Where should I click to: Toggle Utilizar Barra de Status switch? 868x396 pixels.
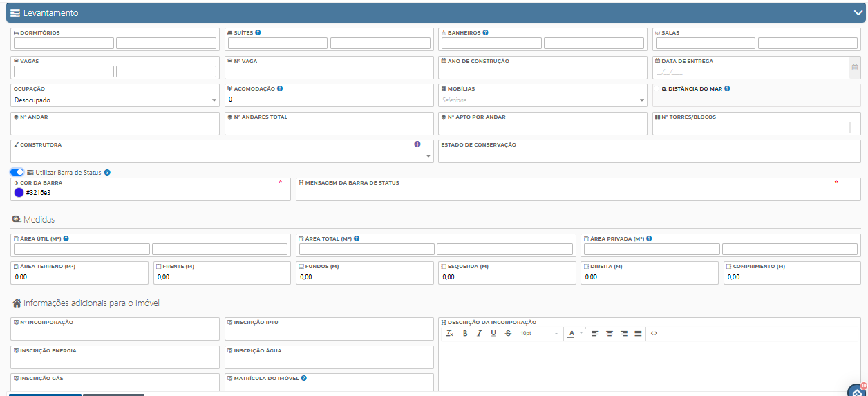pyautogui.click(x=17, y=172)
